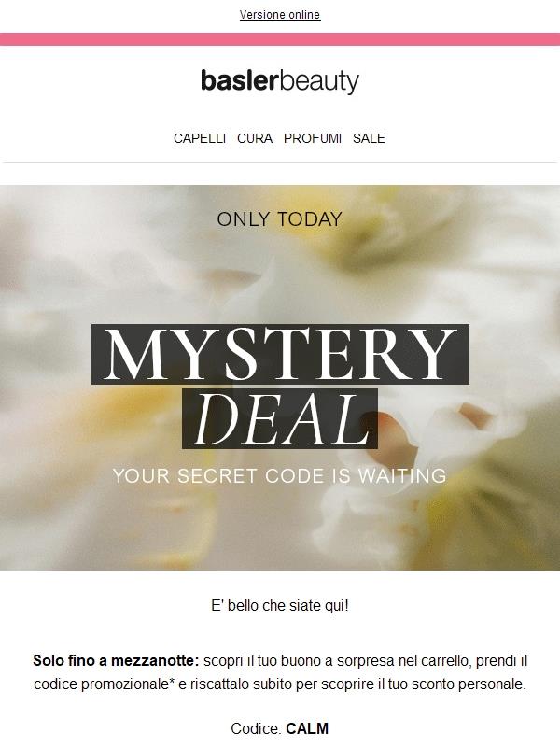
Task: Open the CURA category
Action: [x=255, y=138]
